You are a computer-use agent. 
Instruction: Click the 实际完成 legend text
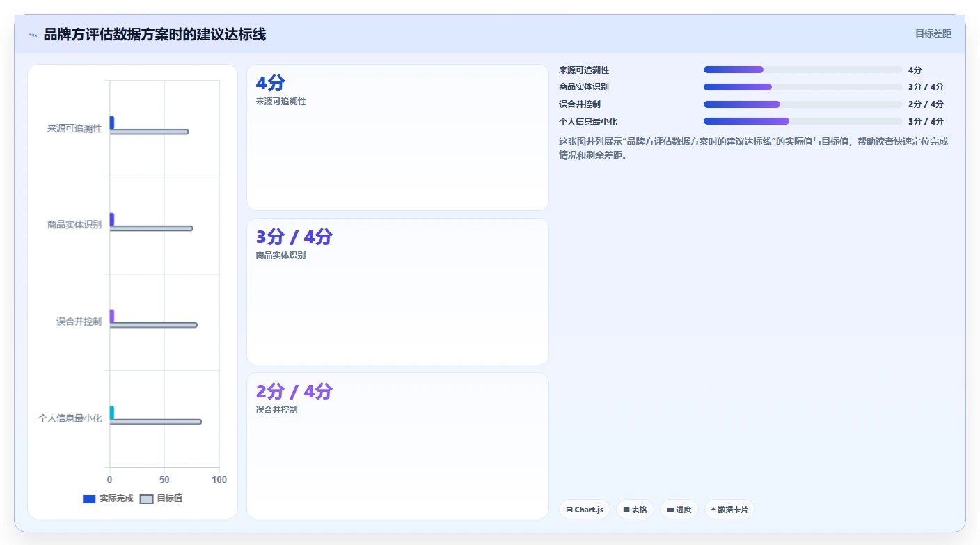tap(116, 498)
